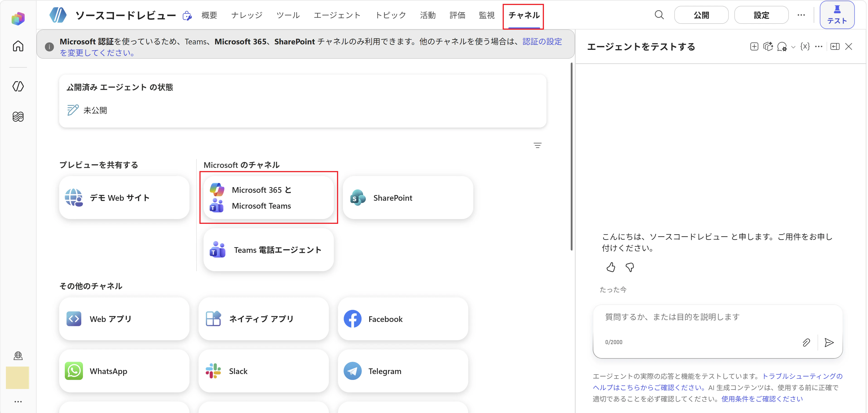Open more options at sidebar bottom

18,401
